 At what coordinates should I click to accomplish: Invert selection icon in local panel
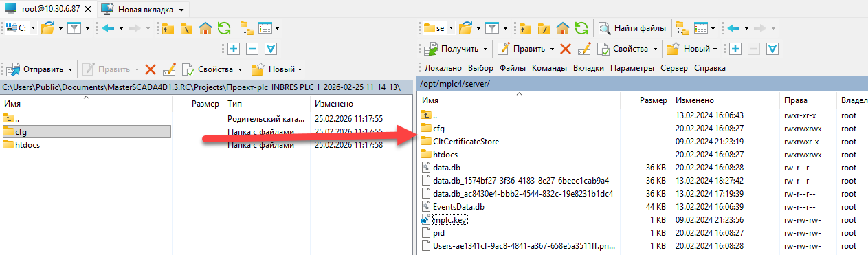coord(271,49)
